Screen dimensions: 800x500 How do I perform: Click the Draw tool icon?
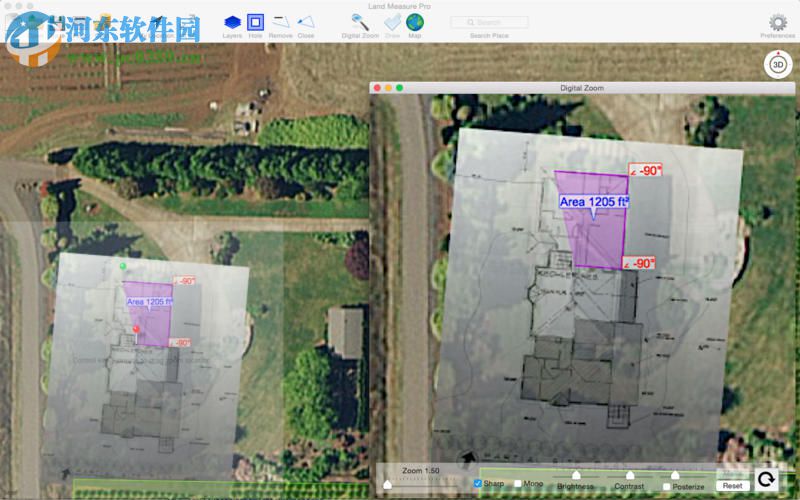tap(392, 22)
